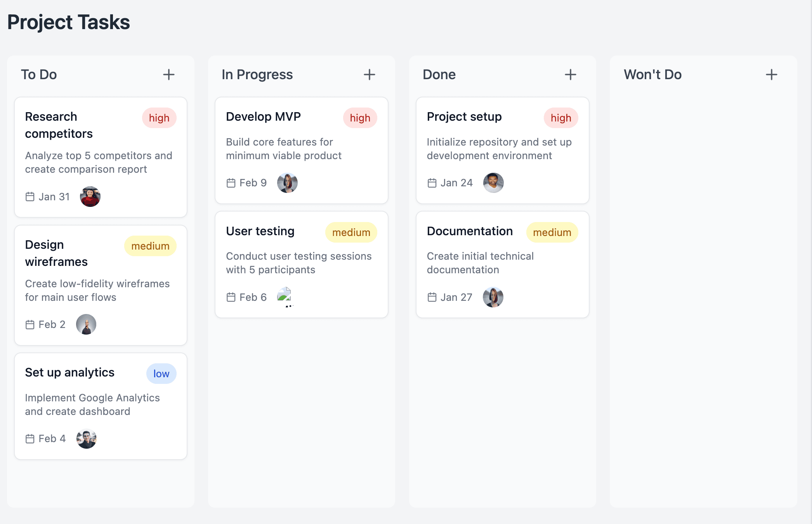The image size is (812, 524).
Task: Click high priority badge on Research competitors
Action: tap(159, 118)
